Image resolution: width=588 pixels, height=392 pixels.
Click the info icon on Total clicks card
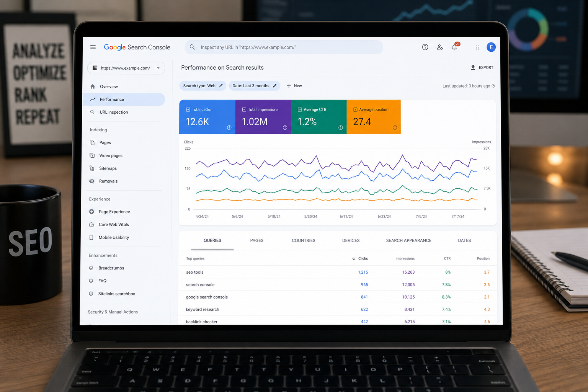click(x=229, y=127)
